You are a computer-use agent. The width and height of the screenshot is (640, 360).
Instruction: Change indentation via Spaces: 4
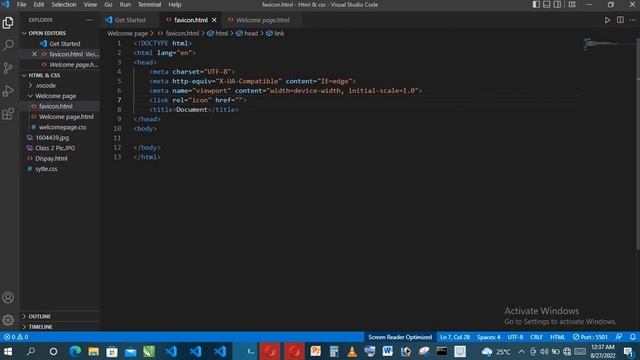[x=489, y=337]
